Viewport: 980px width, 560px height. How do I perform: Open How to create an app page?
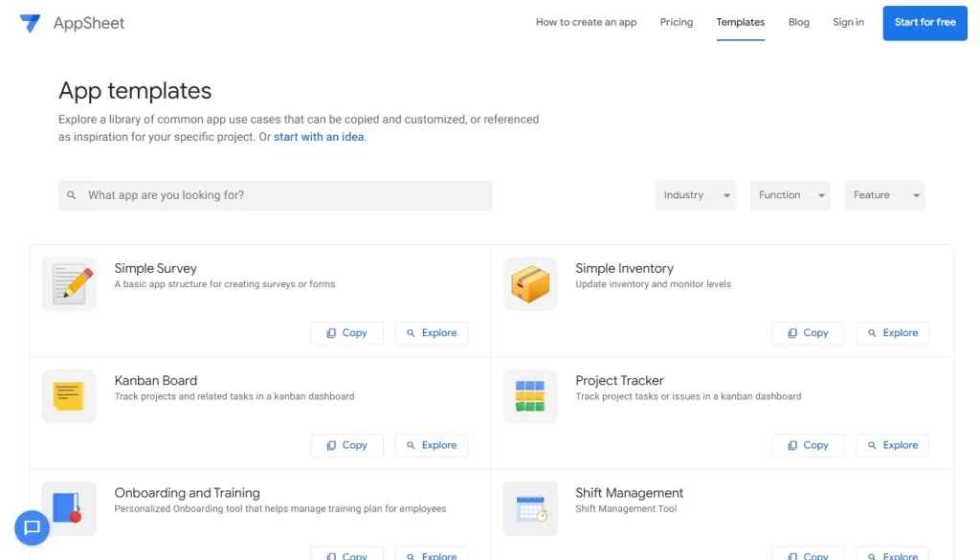[x=587, y=22]
